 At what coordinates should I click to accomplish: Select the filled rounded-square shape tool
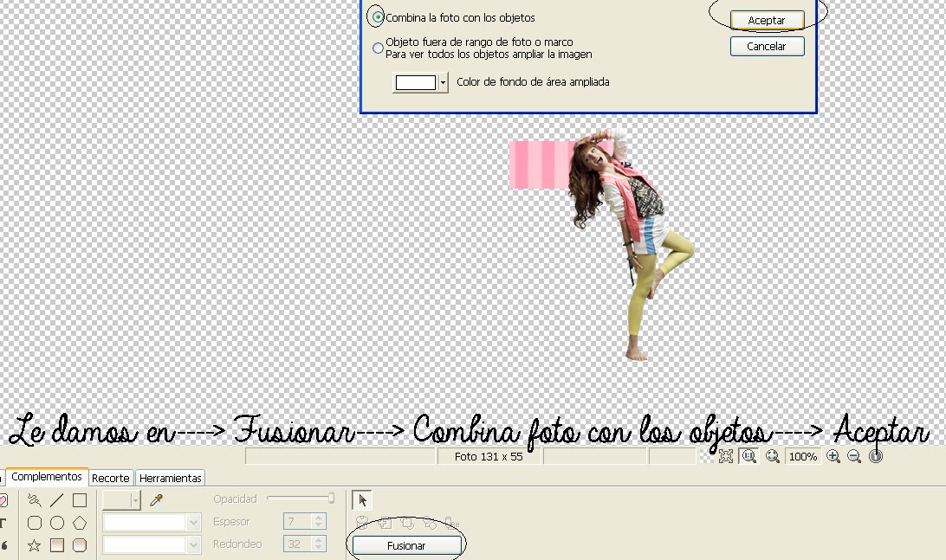coord(80,545)
